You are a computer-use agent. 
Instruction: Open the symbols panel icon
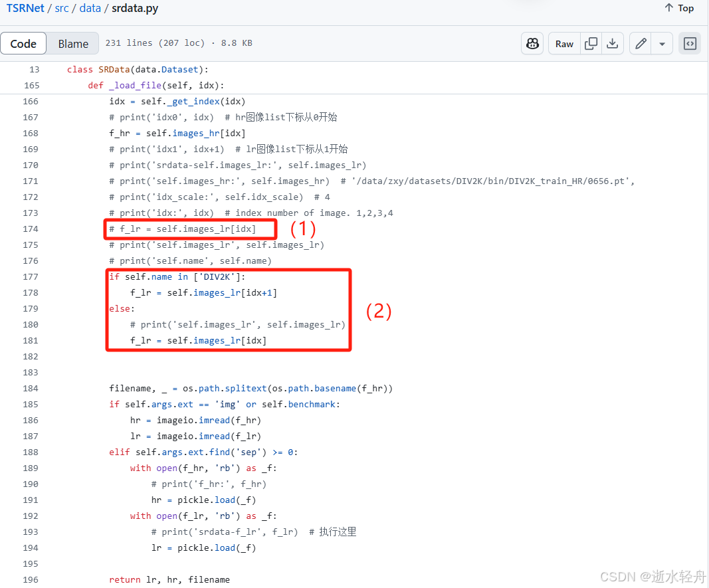click(690, 43)
